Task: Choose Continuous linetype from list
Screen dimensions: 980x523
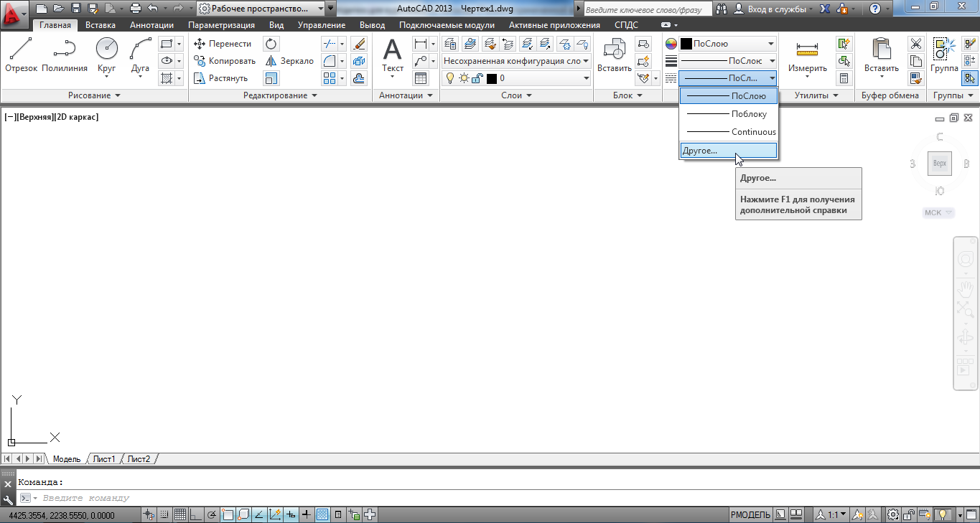Action: (x=728, y=132)
